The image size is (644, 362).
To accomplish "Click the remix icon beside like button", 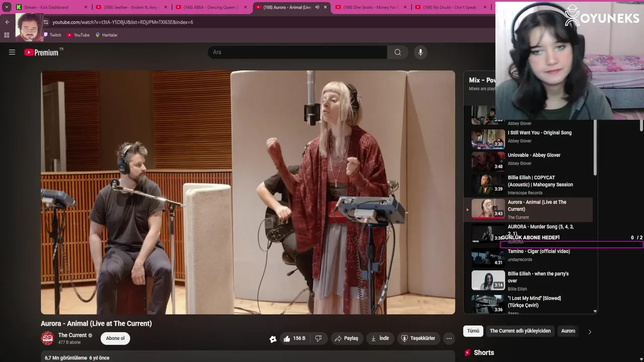I will [x=273, y=339].
